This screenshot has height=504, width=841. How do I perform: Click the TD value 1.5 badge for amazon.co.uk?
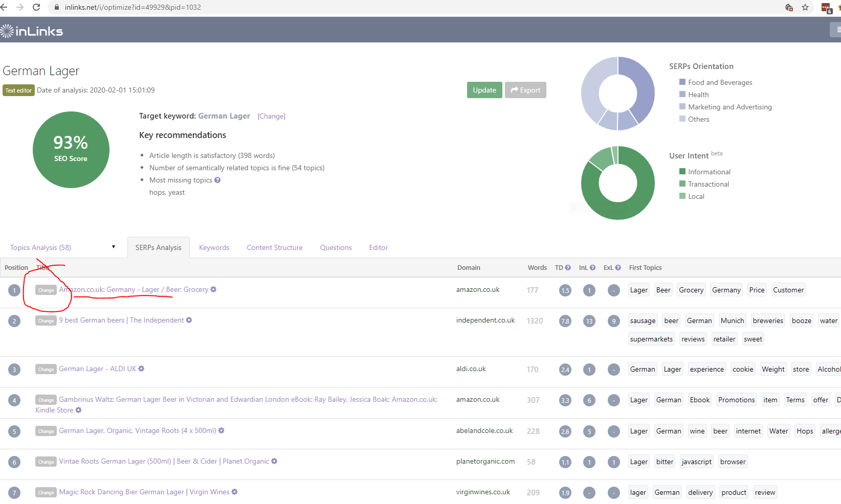pos(565,290)
